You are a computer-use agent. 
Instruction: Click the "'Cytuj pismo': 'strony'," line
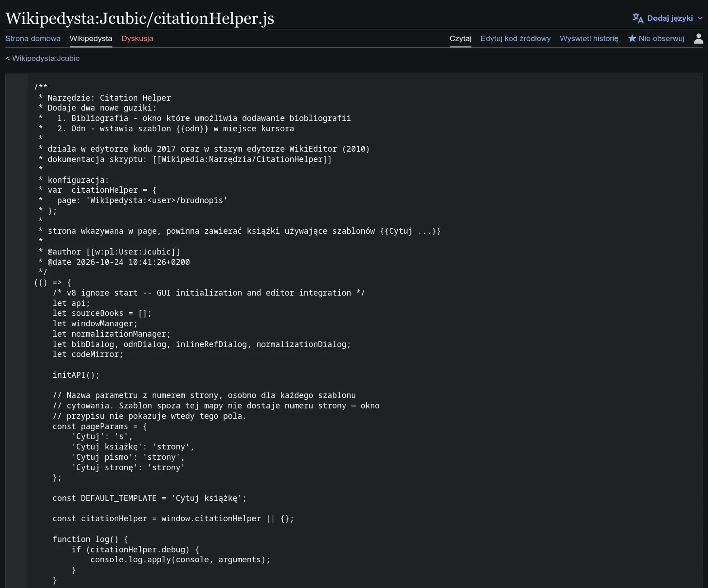(128, 457)
